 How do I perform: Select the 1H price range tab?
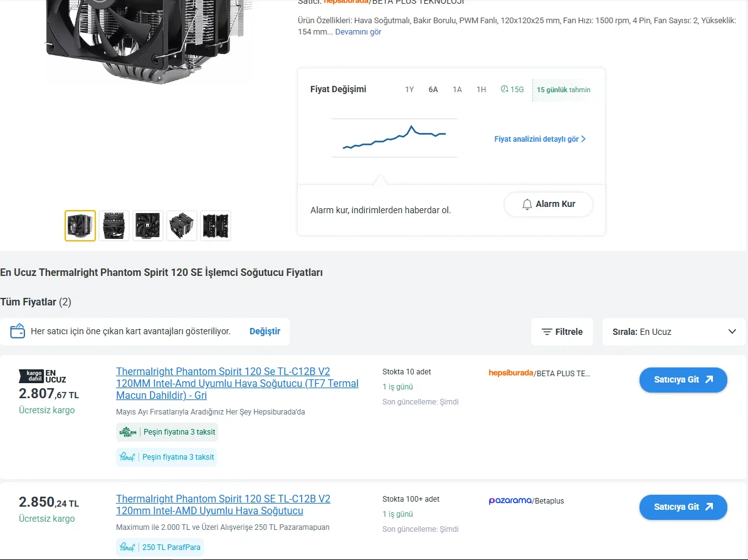click(x=482, y=90)
